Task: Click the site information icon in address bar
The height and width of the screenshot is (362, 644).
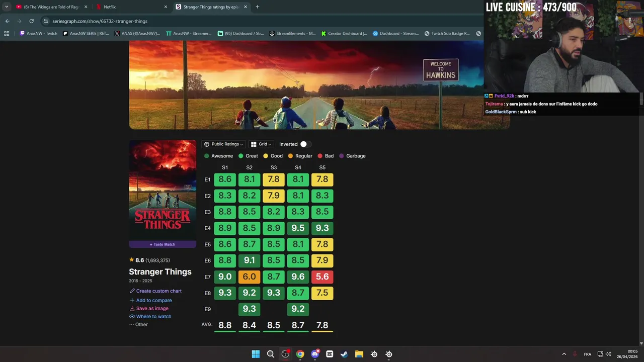Action: [x=46, y=21]
